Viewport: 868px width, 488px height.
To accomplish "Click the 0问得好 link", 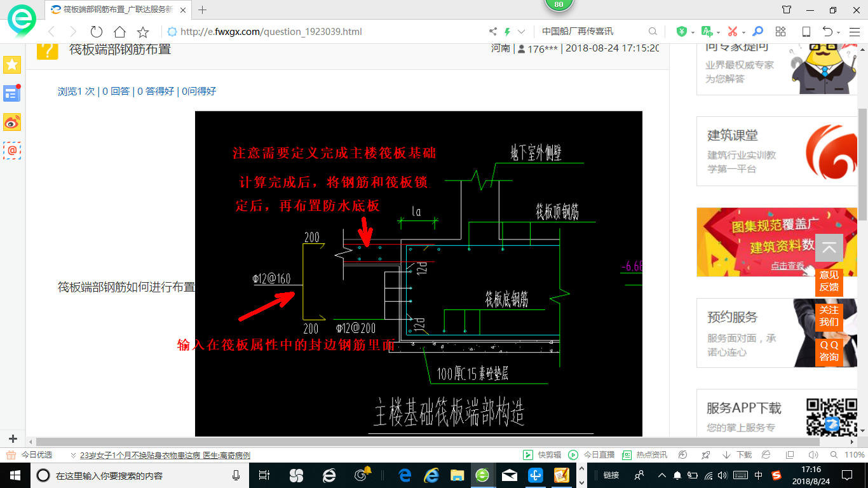I will (x=199, y=91).
